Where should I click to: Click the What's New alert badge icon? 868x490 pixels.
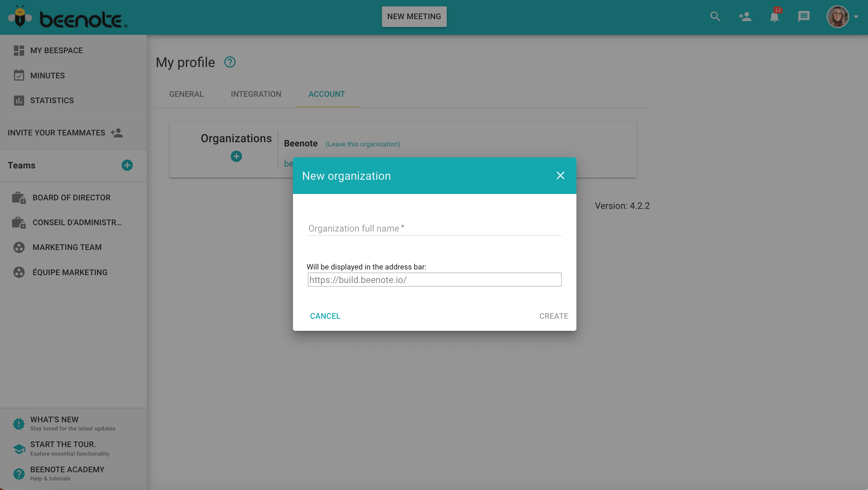pyautogui.click(x=19, y=423)
